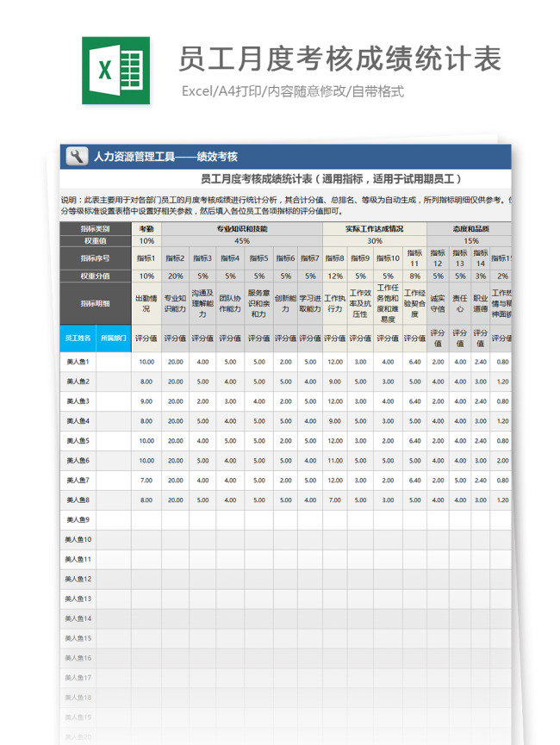Click the blue 所属部门 column header
The image size is (560, 745).
pyautogui.click(x=114, y=338)
